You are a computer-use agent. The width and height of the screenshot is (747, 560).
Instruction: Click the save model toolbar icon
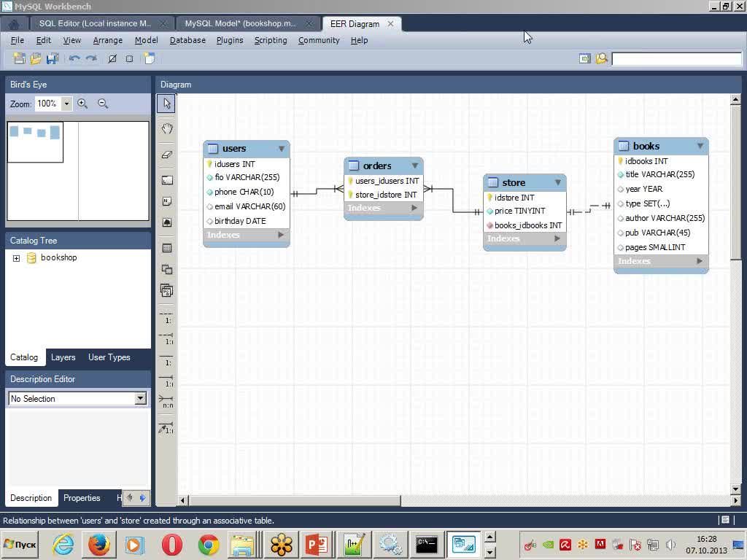53,58
